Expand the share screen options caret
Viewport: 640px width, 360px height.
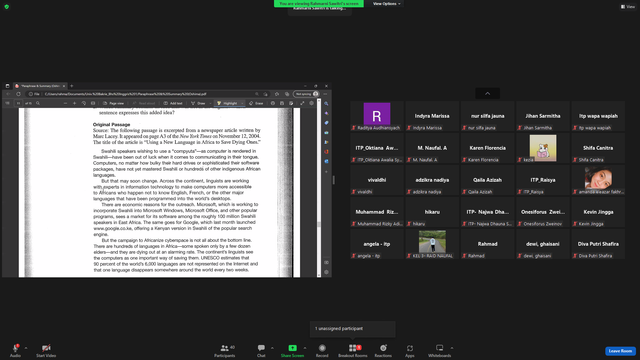305,348
